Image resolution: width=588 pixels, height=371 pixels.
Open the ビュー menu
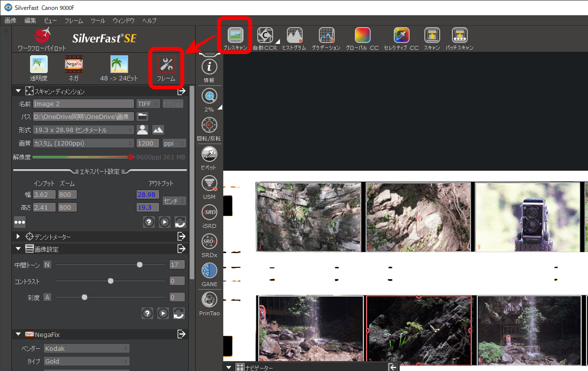point(50,21)
